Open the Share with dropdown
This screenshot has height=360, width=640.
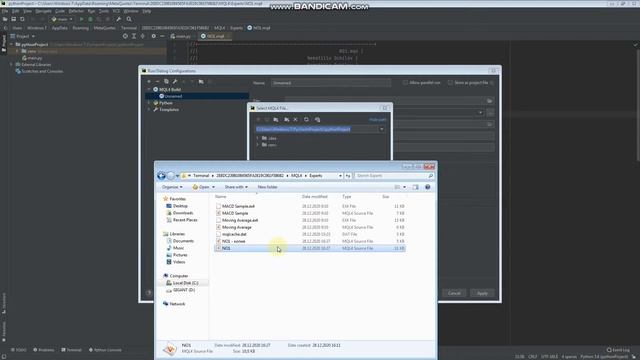(236, 187)
